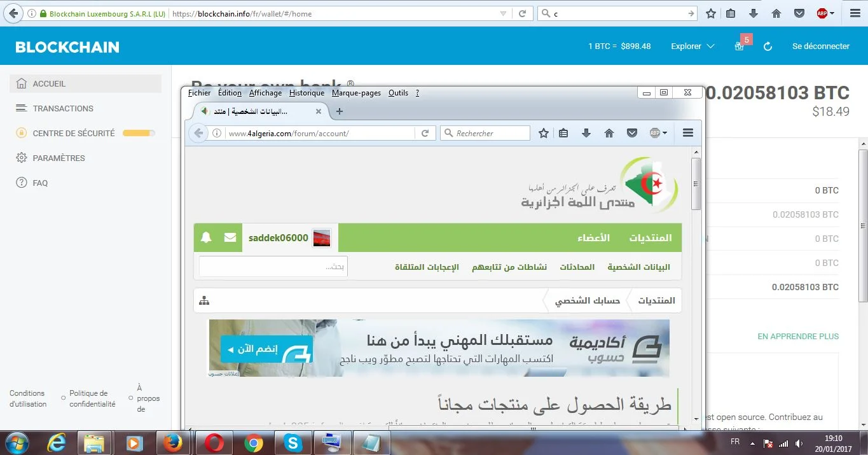Click the Centre de Sécurité progress bar
868x455 pixels.
pos(138,134)
